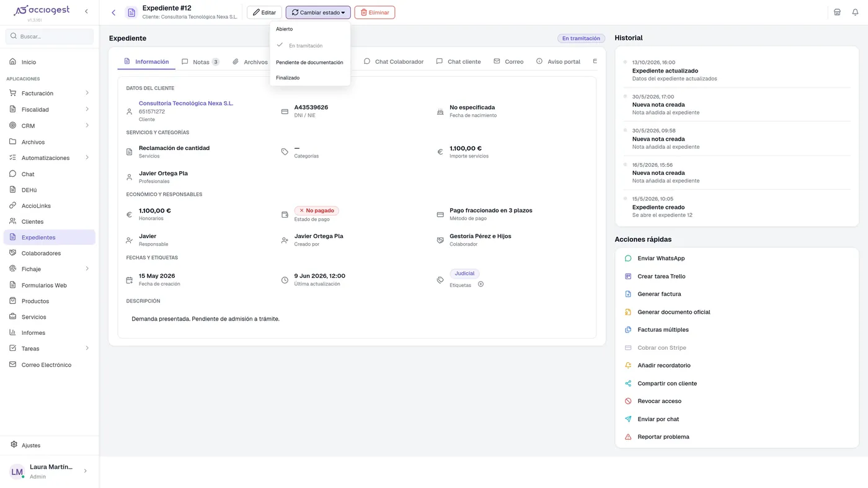Go back with the left arrow icon

pyautogui.click(x=113, y=12)
